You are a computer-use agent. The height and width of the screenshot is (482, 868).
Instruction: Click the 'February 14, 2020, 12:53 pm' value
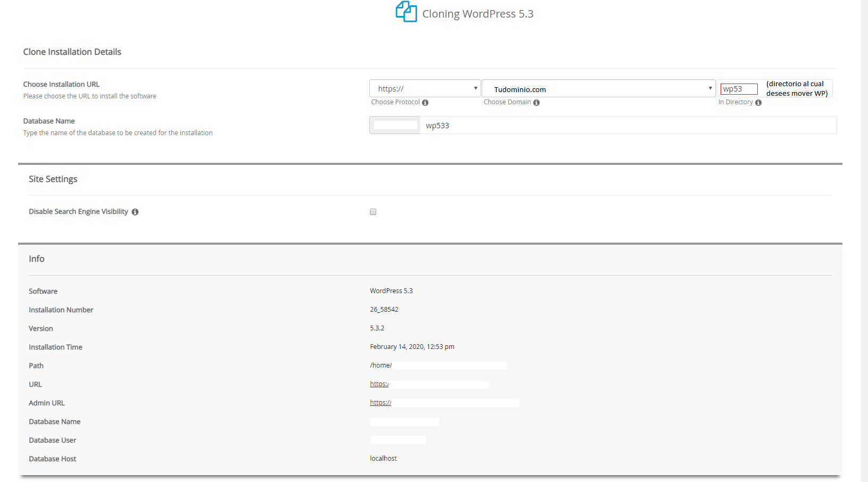412,347
